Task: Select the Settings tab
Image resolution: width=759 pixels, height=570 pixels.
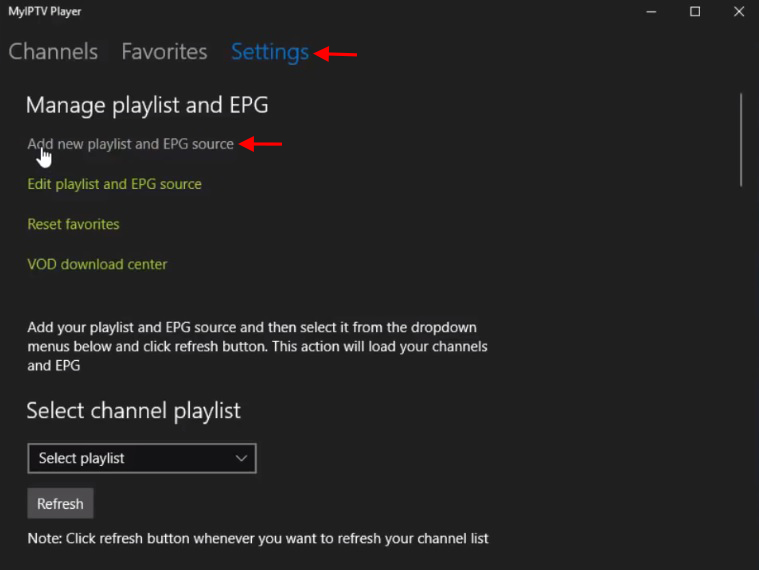Action: [269, 52]
